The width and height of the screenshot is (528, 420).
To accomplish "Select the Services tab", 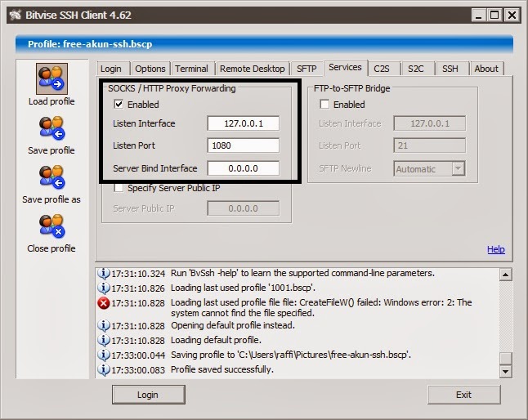I will tap(346, 67).
